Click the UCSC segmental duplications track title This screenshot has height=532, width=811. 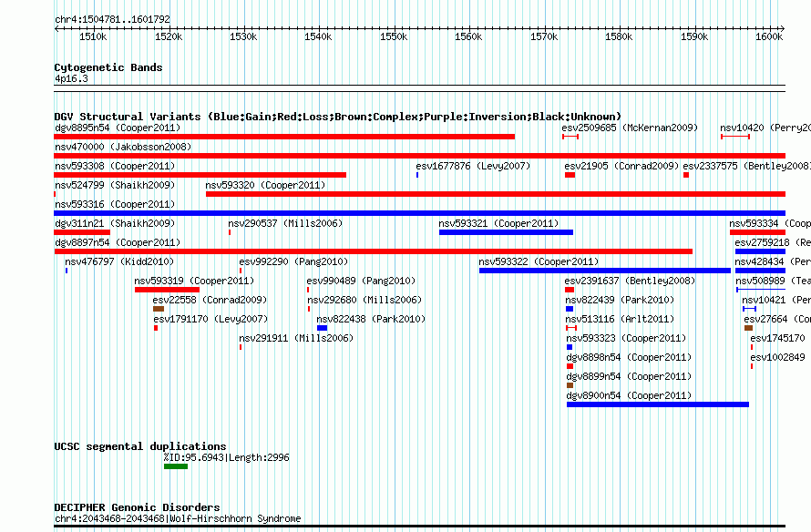tap(140, 446)
